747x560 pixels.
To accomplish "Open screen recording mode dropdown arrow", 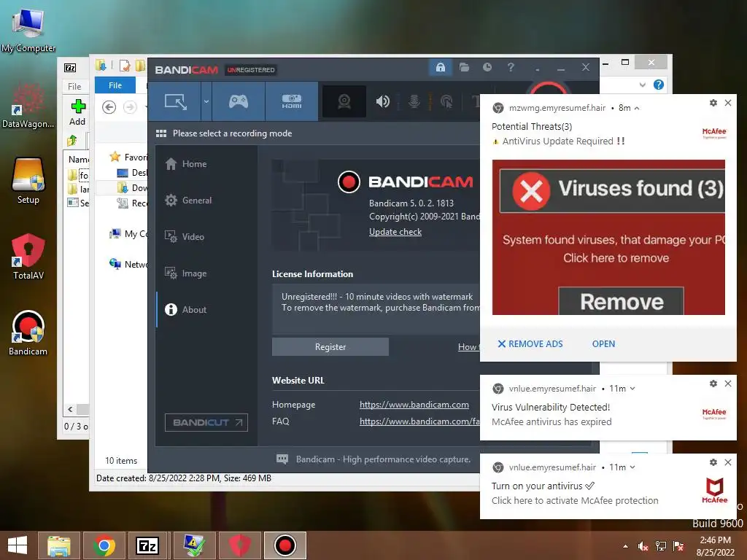I will 206,101.
